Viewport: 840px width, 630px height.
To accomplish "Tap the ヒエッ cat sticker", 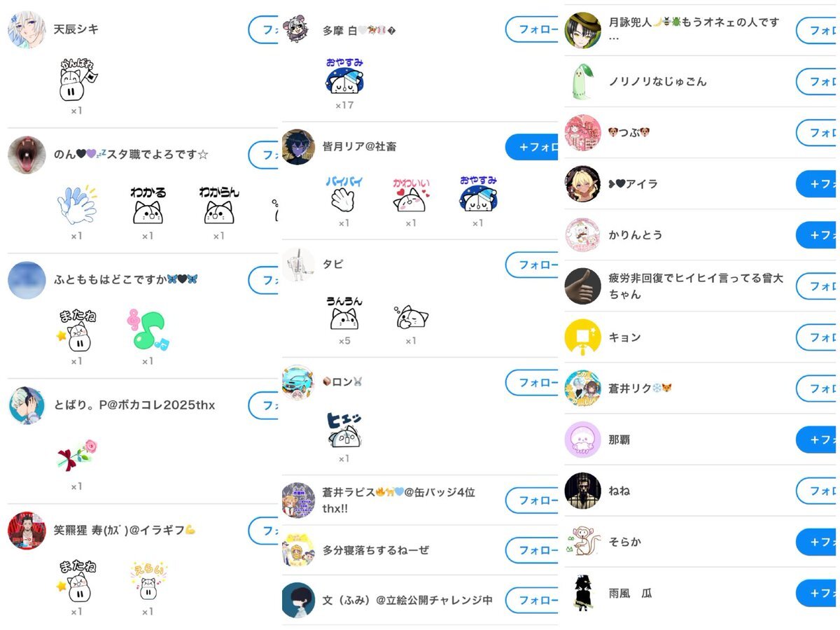I will pyautogui.click(x=344, y=430).
